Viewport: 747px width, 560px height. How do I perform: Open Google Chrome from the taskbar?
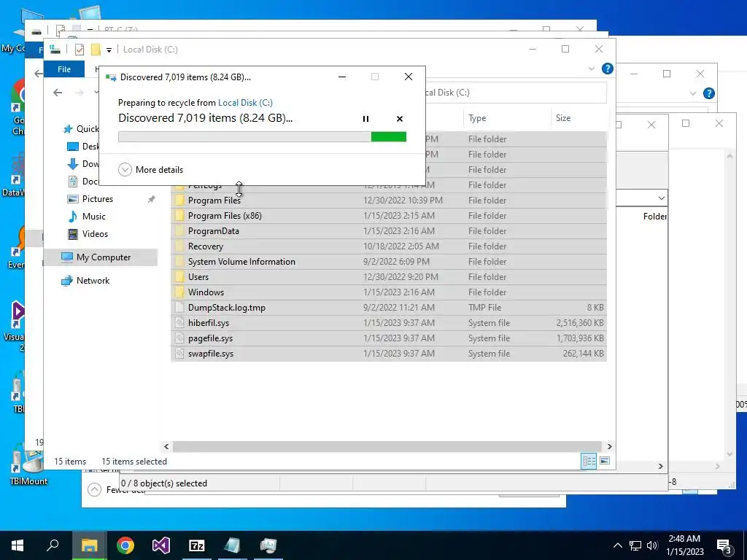[x=125, y=545]
